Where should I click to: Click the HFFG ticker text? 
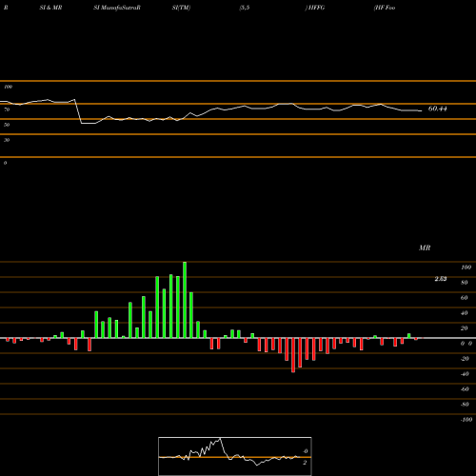point(316,8)
